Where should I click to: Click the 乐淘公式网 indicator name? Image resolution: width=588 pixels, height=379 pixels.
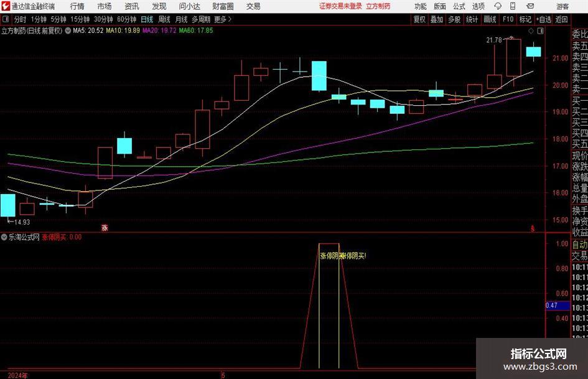pos(24,237)
